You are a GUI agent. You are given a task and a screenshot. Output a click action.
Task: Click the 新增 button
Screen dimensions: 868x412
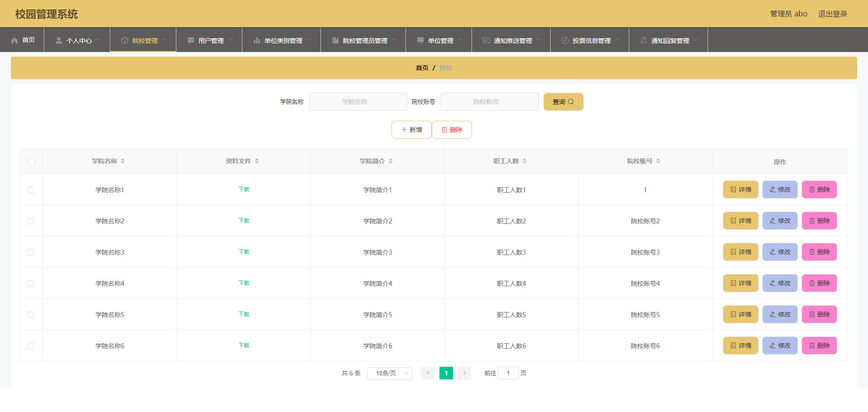(x=411, y=130)
